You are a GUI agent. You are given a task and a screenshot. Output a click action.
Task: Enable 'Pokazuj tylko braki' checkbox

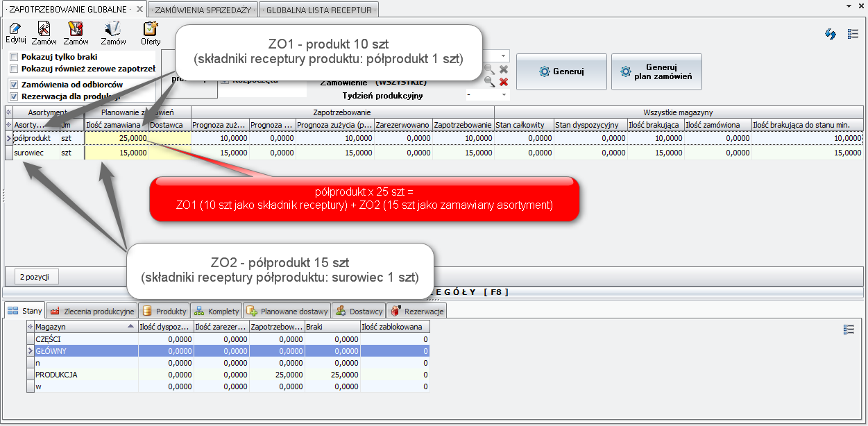click(x=15, y=57)
